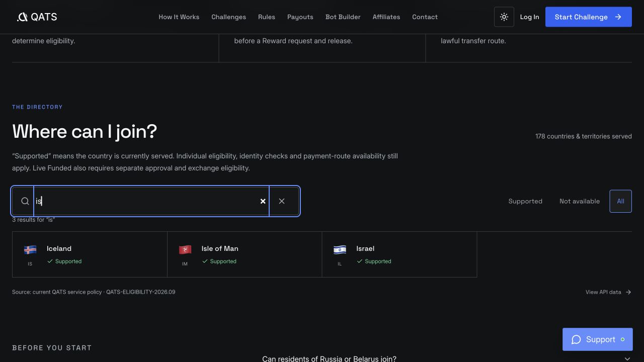Screen dimensions: 644x362
Task: Open Bot Builder from the navbar
Action: pos(343,17)
